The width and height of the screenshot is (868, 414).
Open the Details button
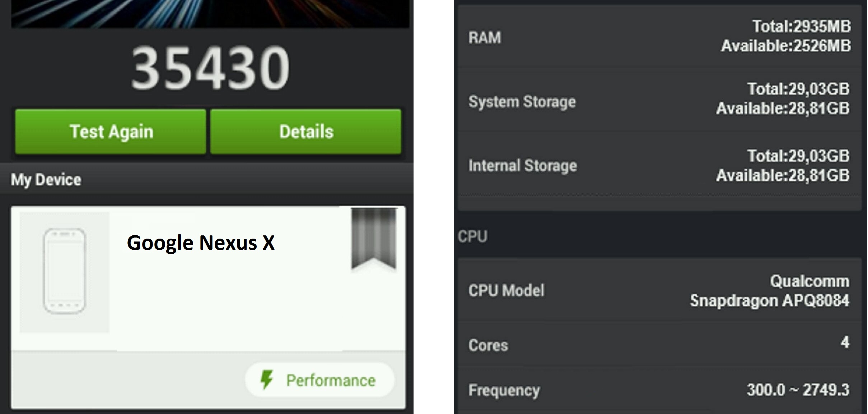click(306, 132)
